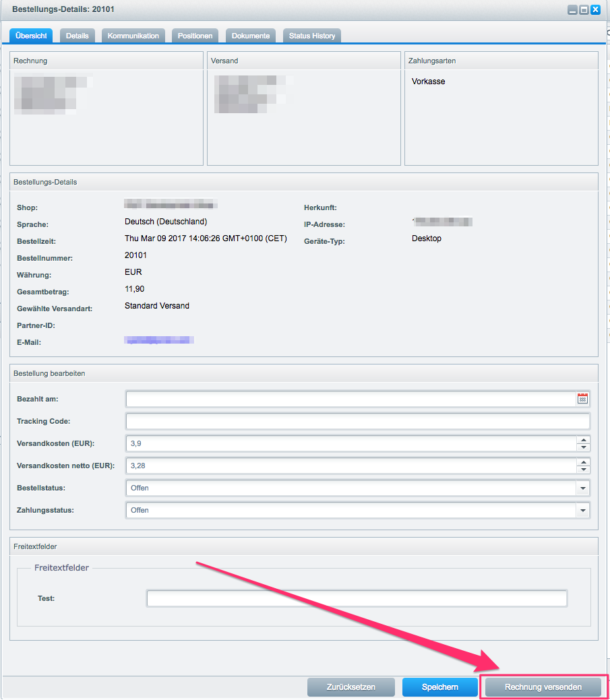The height and width of the screenshot is (700, 610).
Task: Click the Zurücksetzen button
Action: 351,687
